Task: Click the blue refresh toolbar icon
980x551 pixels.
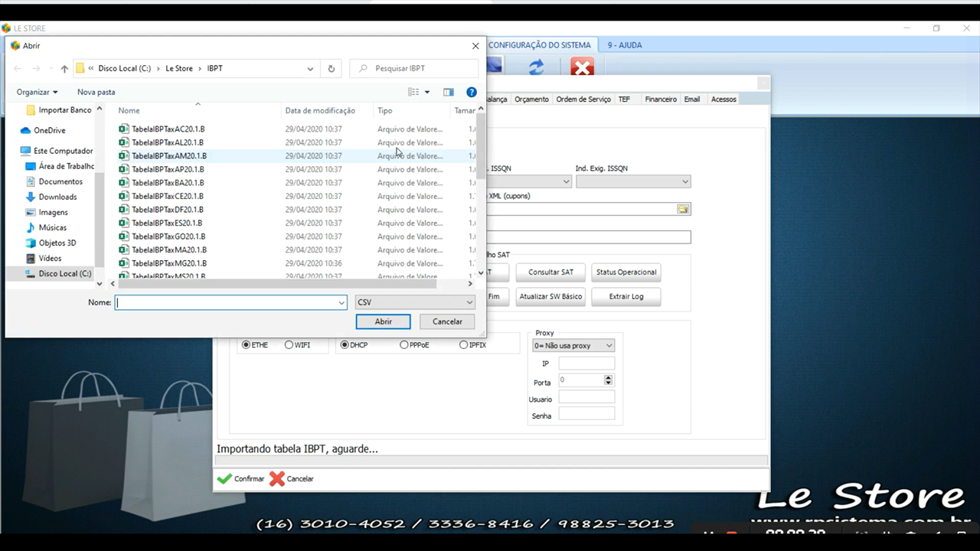Action: click(x=537, y=67)
